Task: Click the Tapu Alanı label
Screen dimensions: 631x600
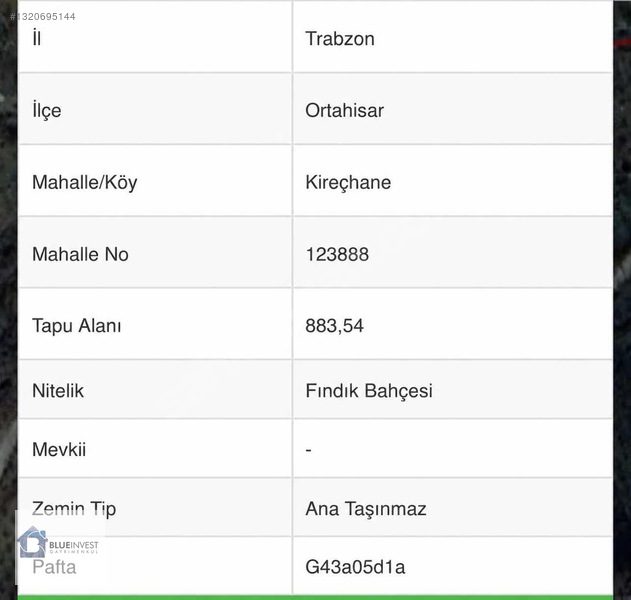Action: (x=76, y=326)
